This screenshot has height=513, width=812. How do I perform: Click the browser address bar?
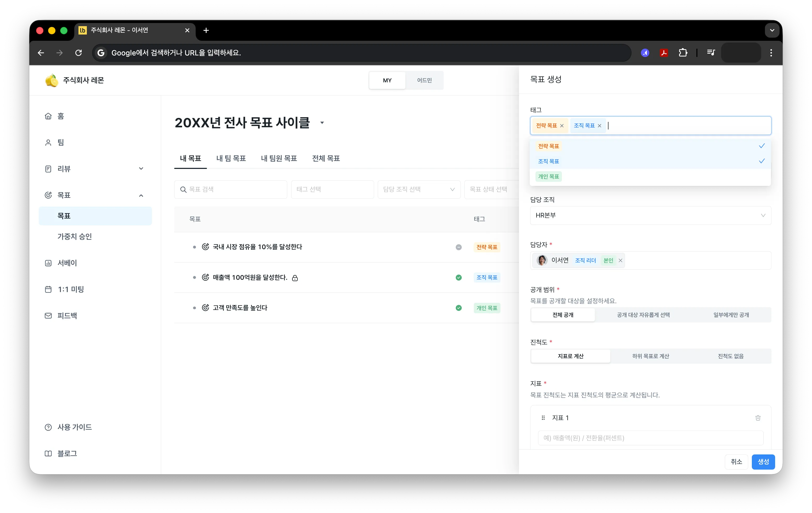coord(362,53)
